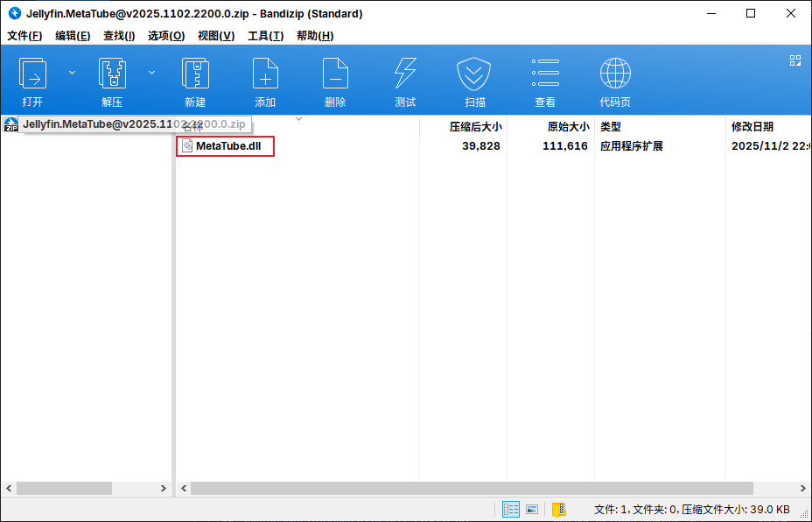Click the 测试 (Test) lightning icon
This screenshot has height=522, width=812.
[405, 73]
